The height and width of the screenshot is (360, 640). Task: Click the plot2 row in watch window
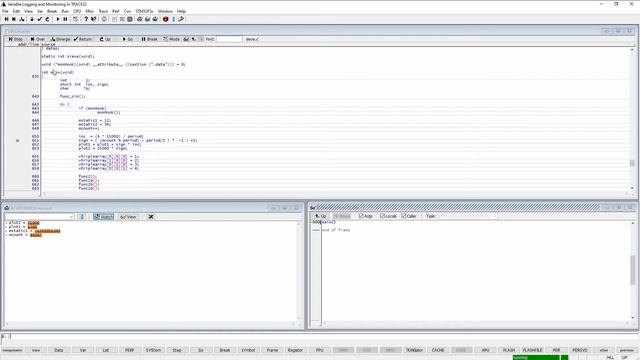pos(23,223)
